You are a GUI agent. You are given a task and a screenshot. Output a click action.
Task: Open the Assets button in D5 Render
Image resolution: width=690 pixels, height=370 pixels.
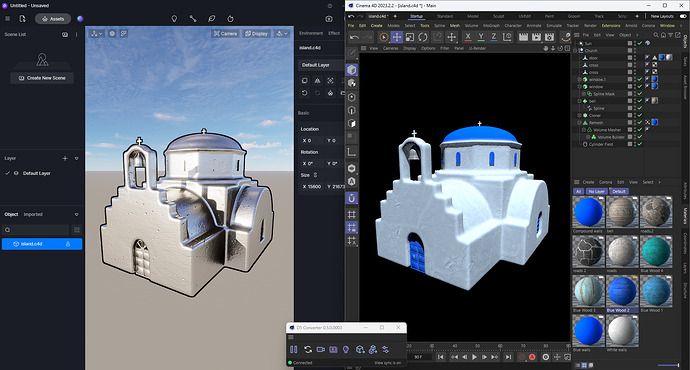tap(53, 19)
